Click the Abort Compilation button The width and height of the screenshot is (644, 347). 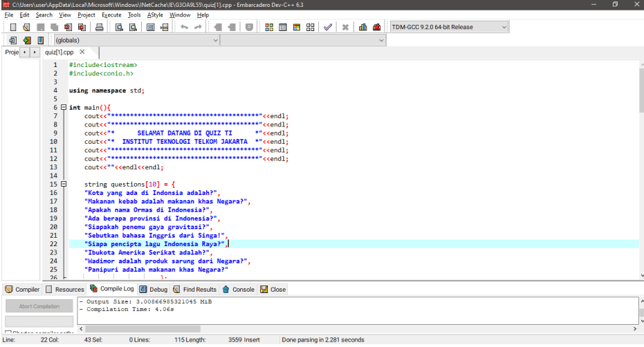(x=39, y=306)
